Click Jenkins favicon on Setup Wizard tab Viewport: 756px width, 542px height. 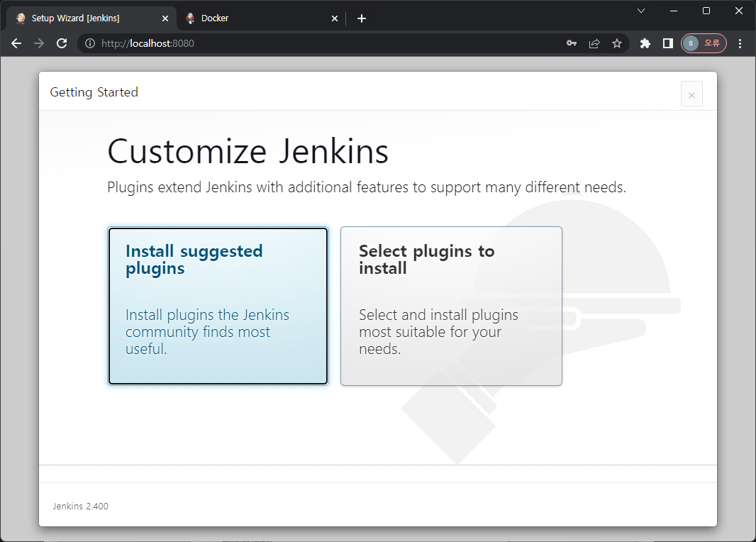[x=21, y=18]
